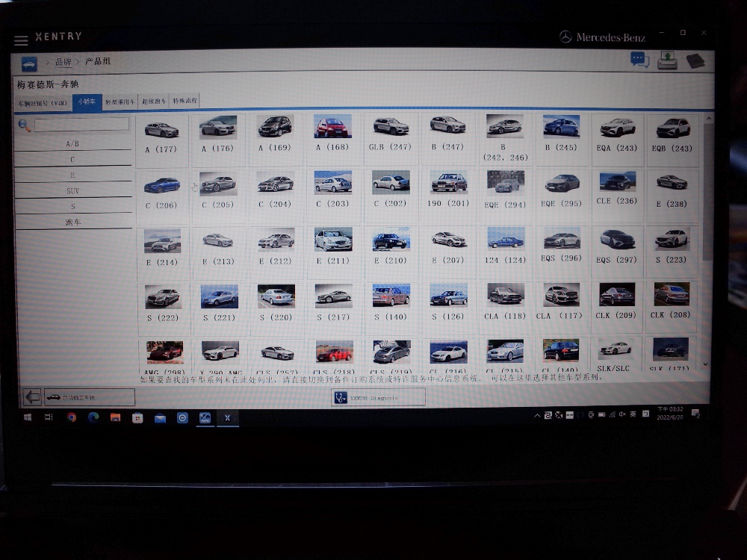Click the printer upload icon
747x560 pixels.
(x=667, y=60)
